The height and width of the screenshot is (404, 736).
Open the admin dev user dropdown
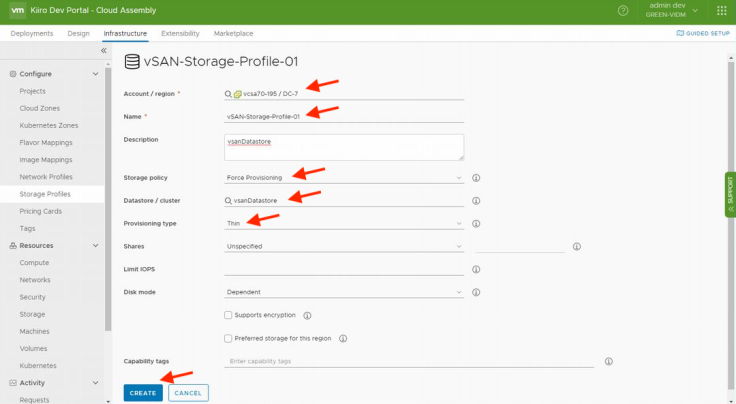(672, 10)
